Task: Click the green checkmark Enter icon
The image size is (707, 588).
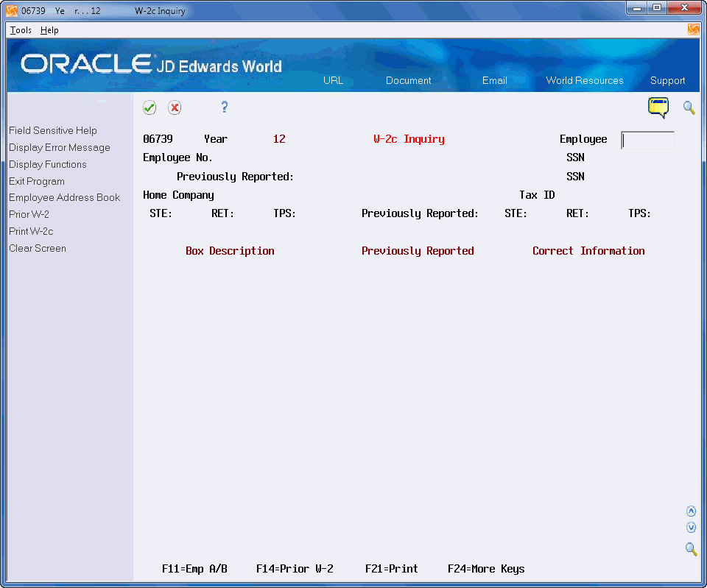Action: [x=150, y=107]
